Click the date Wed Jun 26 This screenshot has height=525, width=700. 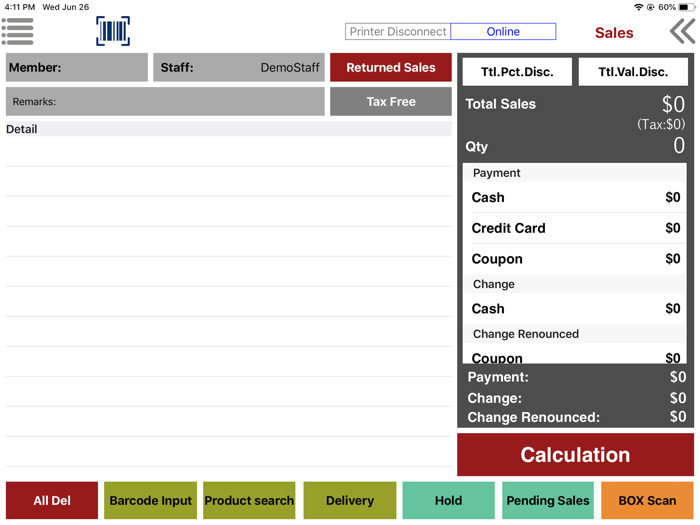point(66,7)
